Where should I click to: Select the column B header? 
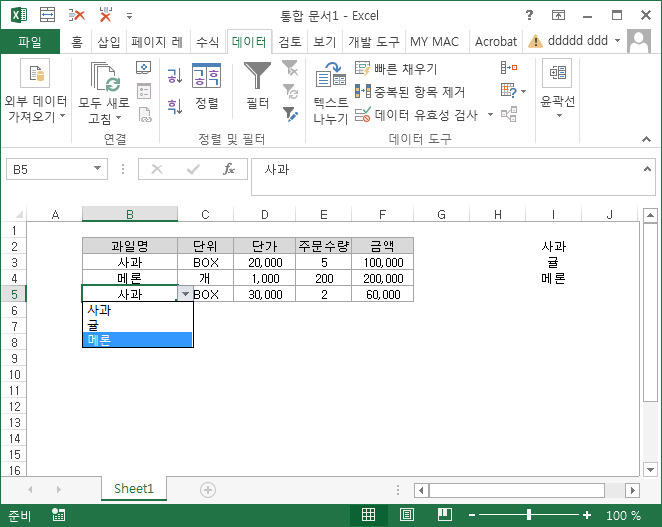coord(130,215)
